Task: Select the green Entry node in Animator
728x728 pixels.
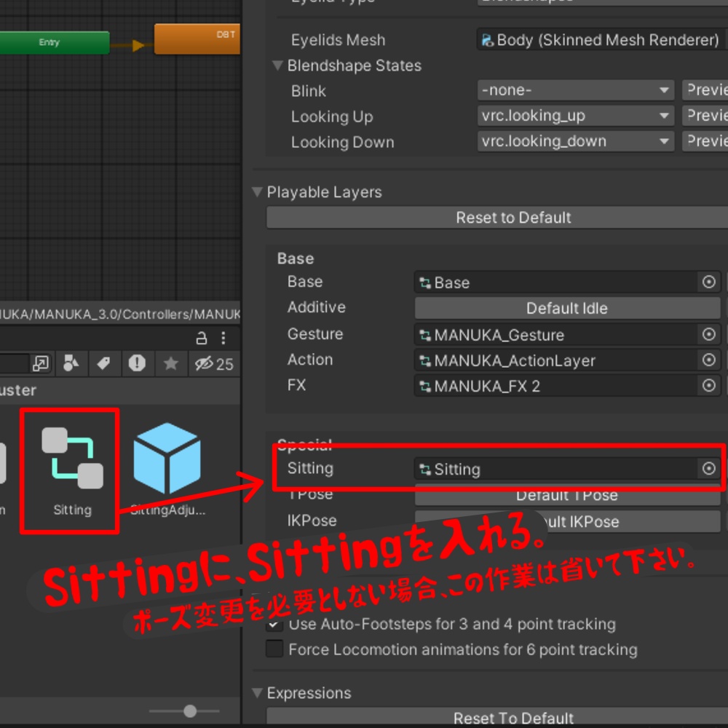Action: 55,42
